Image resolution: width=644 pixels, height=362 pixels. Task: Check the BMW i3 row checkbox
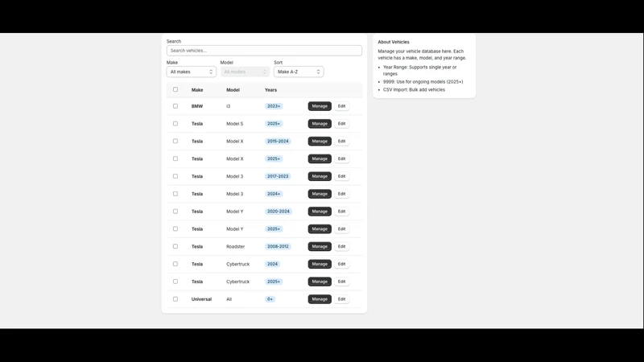point(175,106)
